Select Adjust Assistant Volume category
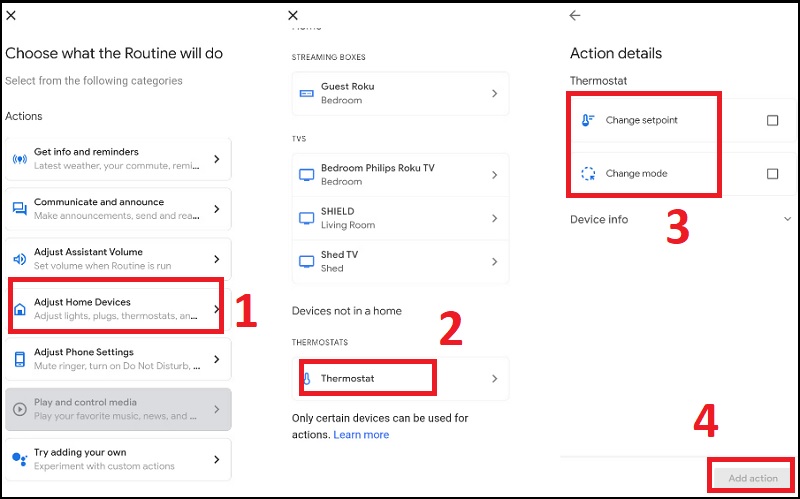The width and height of the screenshot is (800, 499). [x=118, y=259]
